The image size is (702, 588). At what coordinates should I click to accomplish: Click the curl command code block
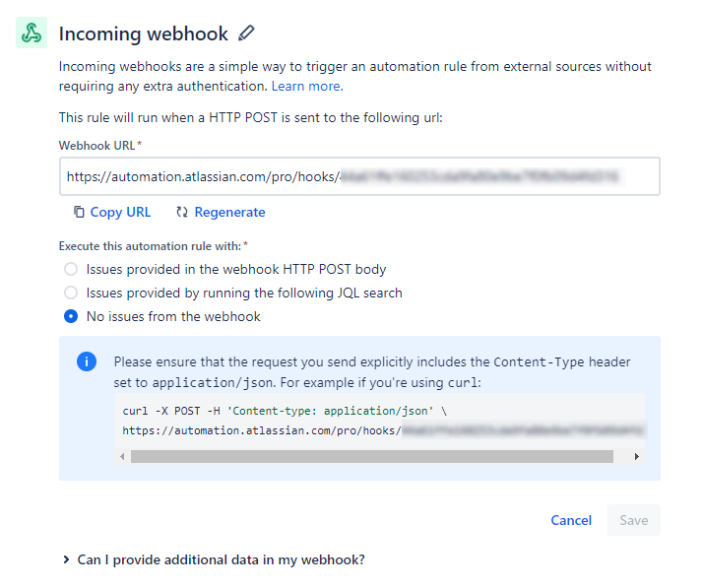(379, 421)
